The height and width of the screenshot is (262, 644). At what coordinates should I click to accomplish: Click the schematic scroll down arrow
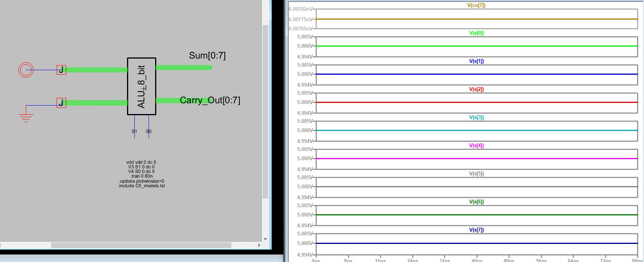(265, 239)
